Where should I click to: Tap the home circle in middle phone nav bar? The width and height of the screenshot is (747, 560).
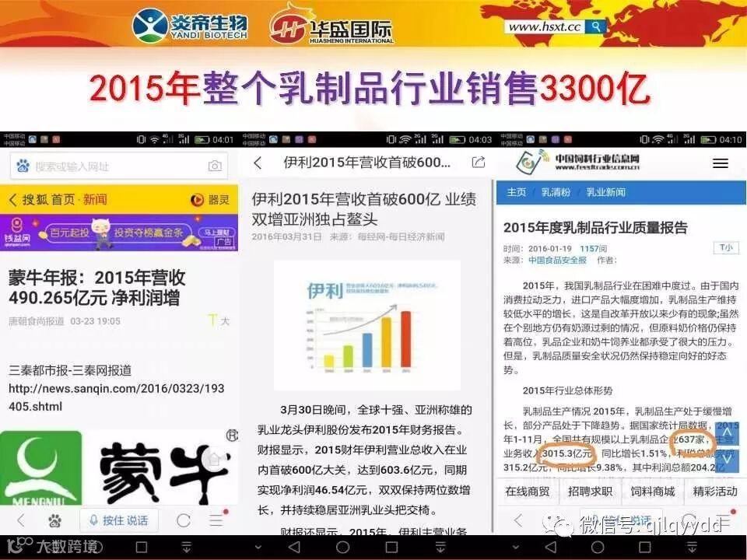(342, 547)
